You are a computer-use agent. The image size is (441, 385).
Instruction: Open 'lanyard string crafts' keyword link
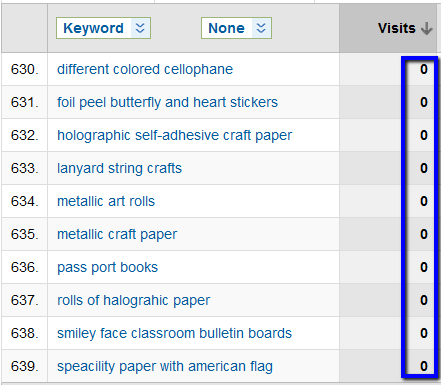click(x=119, y=168)
